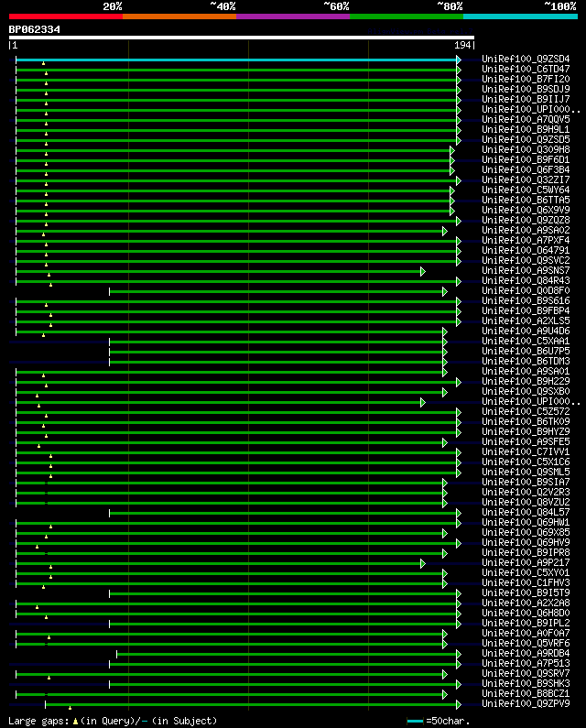Open the UniRef100_C6TD47 hit label
This screenshot has height=728, width=586.
click(x=526, y=70)
